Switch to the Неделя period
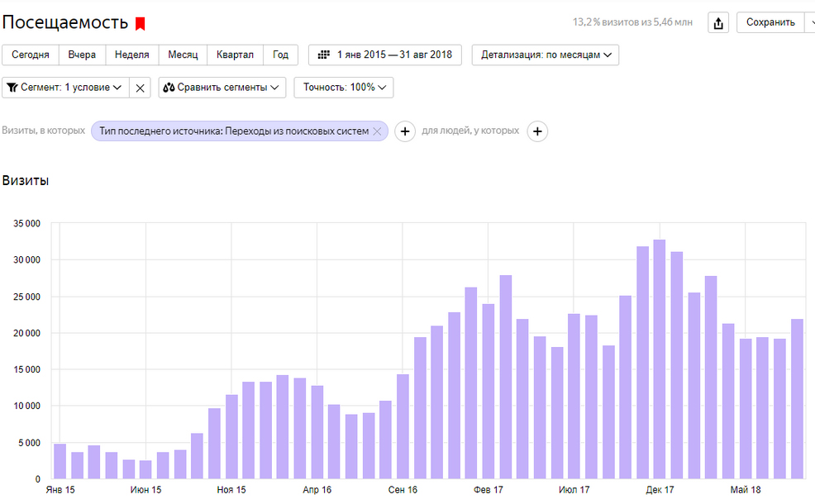Image resolution: width=815 pixels, height=504 pixels. (132, 55)
